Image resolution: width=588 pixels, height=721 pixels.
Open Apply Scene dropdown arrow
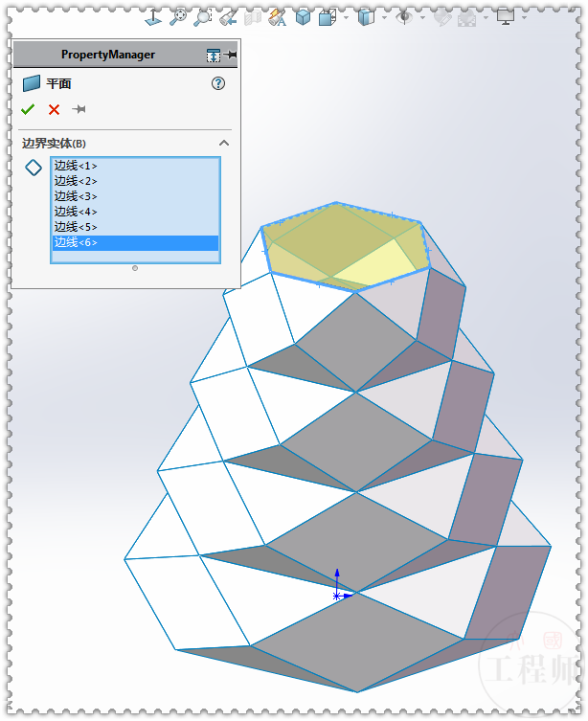click(486, 17)
